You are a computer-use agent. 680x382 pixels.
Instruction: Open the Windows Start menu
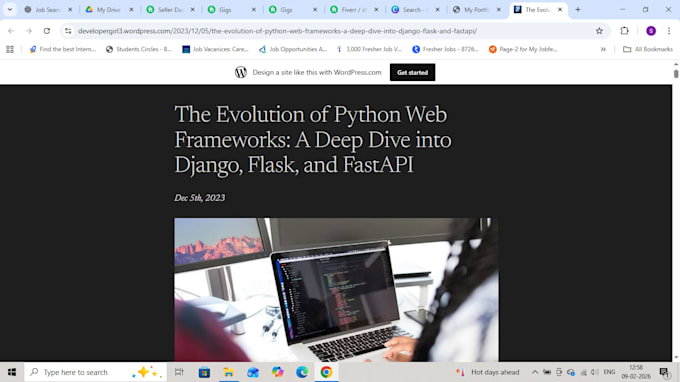point(12,372)
